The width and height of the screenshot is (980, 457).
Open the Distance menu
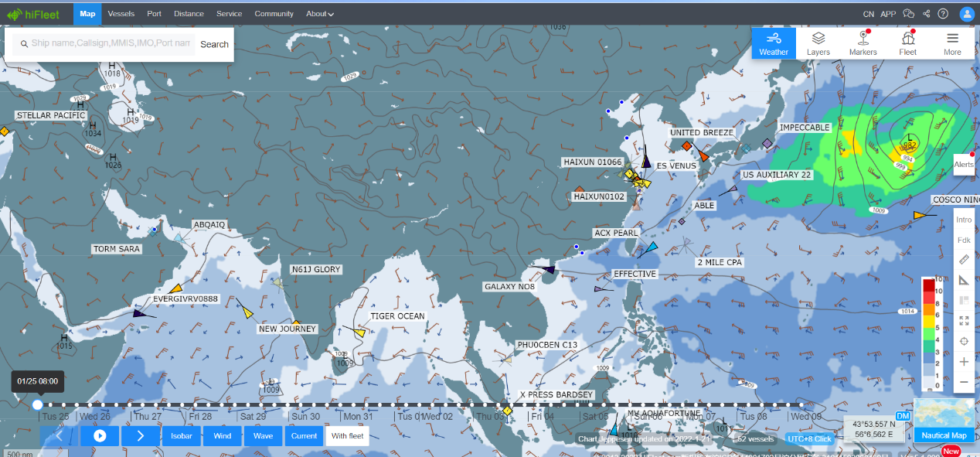point(189,13)
